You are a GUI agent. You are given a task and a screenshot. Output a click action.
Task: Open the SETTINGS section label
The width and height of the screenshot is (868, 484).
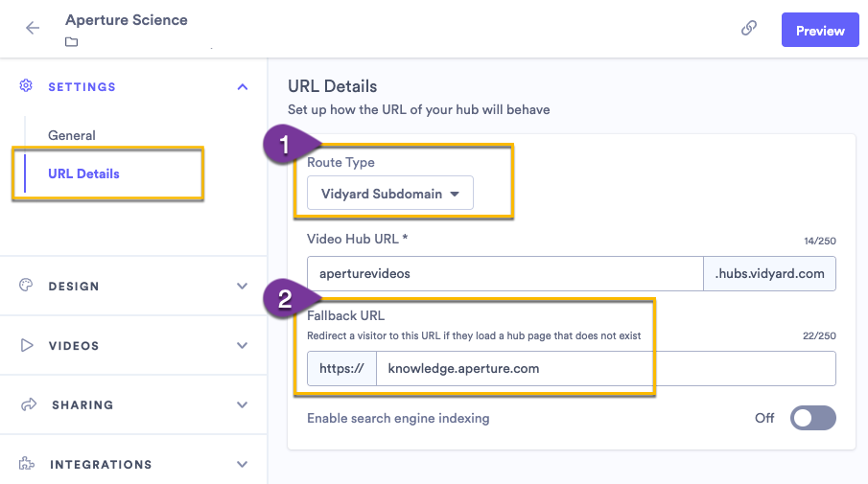(x=82, y=87)
